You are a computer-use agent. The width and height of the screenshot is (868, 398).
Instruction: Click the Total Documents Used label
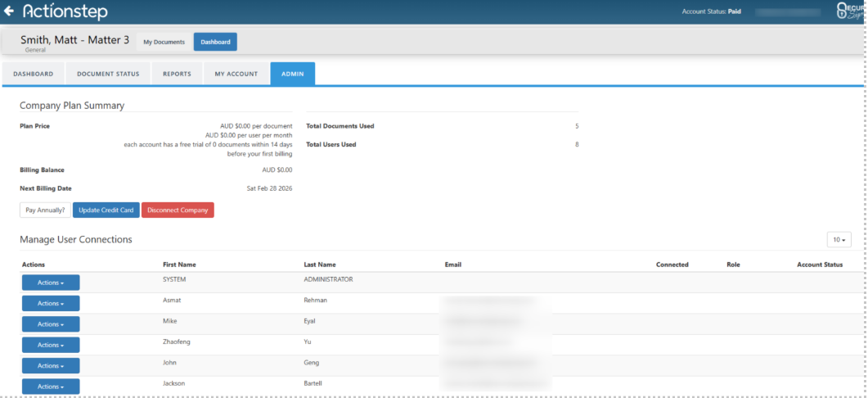[x=340, y=126]
